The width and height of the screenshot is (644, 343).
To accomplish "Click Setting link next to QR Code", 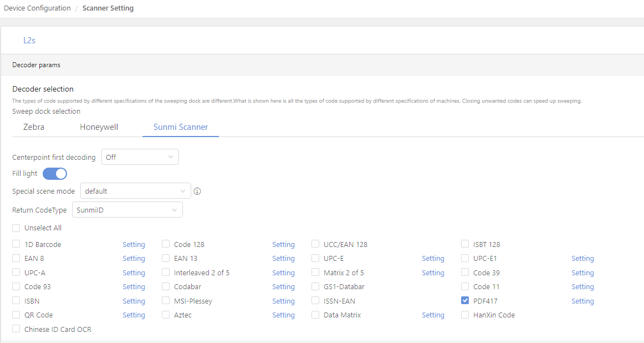I will pyautogui.click(x=134, y=315).
